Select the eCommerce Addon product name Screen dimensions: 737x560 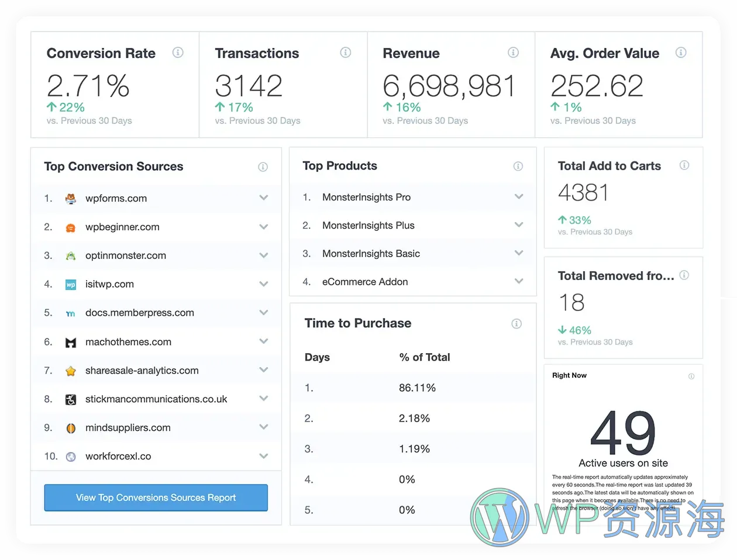click(x=365, y=282)
